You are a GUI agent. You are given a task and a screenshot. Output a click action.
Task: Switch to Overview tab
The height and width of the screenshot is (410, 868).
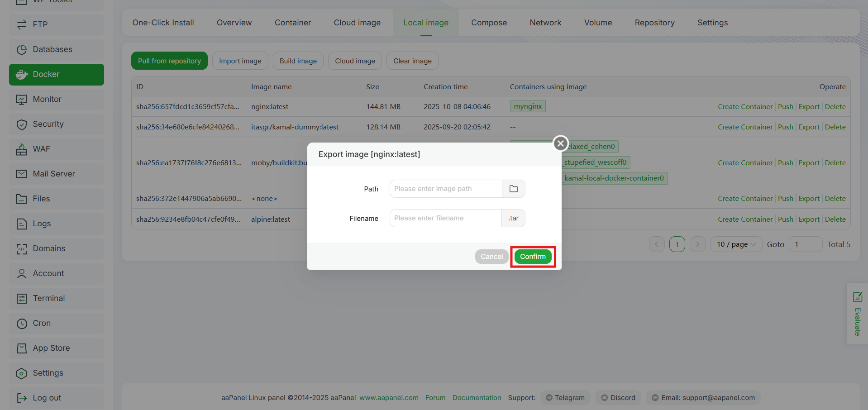[234, 23]
